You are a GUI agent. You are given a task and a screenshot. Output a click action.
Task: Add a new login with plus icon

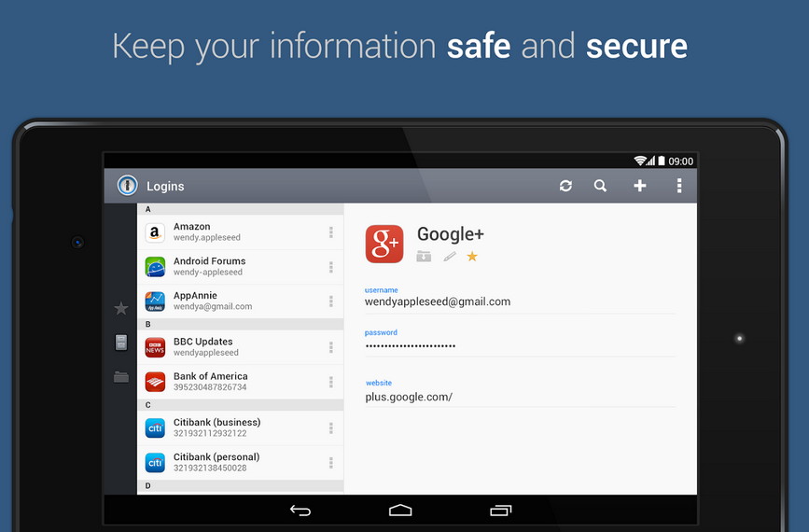pyautogui.click(x=640, y=186)
